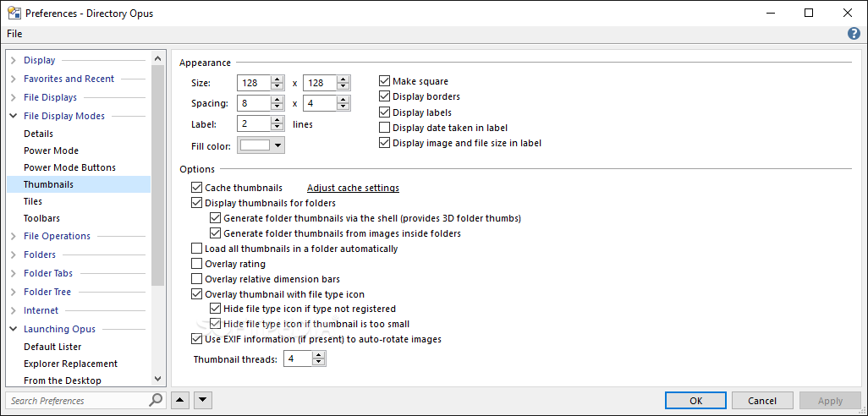
Task: Expand Favorites and Recent category
Action: 14,79
